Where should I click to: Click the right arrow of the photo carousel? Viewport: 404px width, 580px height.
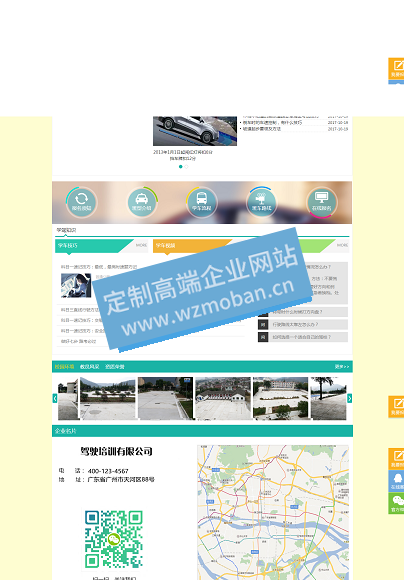tap(350, 398)
